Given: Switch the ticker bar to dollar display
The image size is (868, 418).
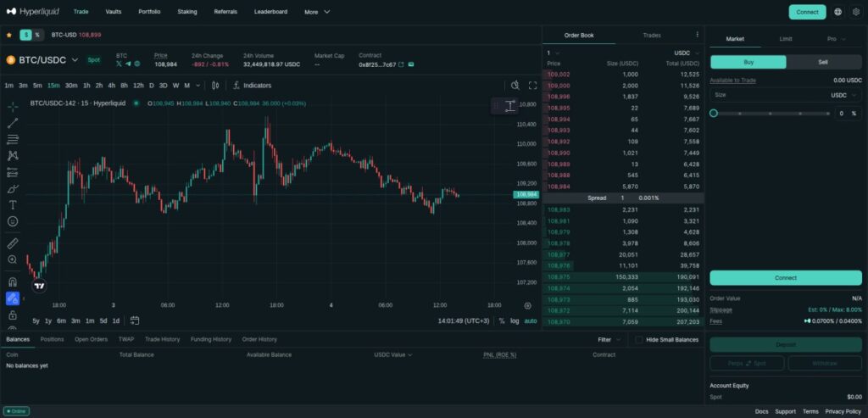Looking at the screenshot, I should pos(26,35).
